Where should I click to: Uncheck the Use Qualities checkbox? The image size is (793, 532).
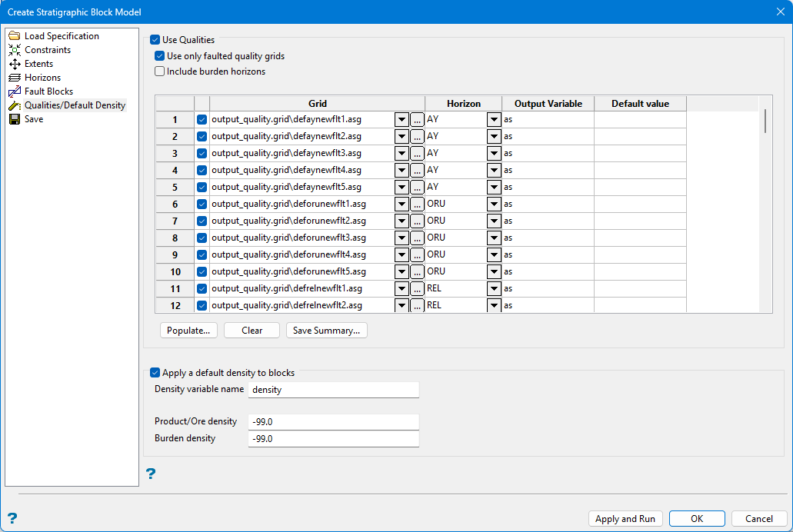(x=155, y=39)
